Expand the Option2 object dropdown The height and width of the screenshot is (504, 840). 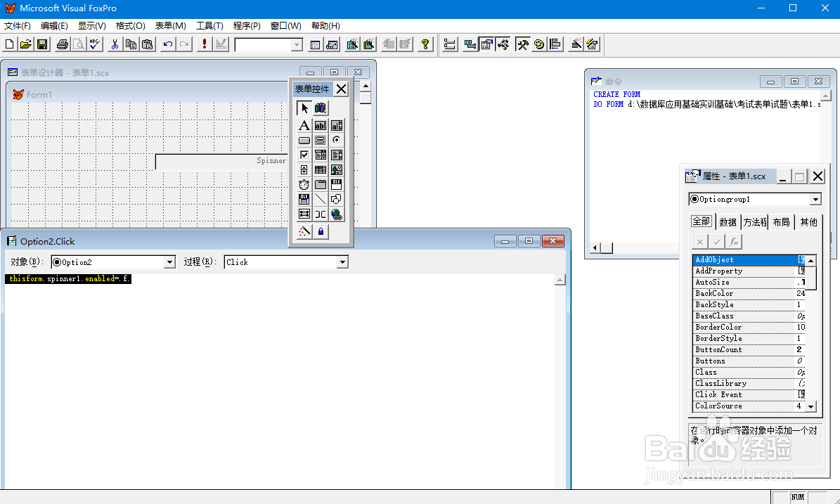(169, 262)
